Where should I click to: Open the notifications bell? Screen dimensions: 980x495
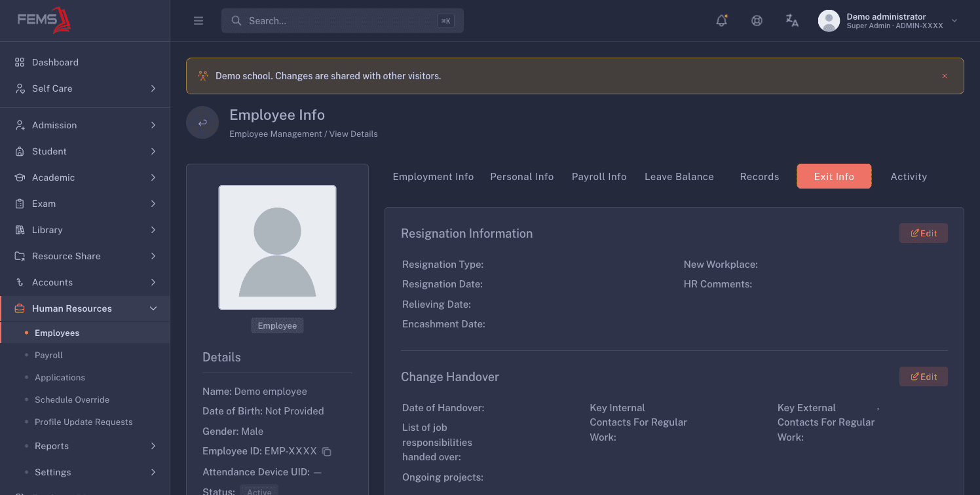click(722, 21)
